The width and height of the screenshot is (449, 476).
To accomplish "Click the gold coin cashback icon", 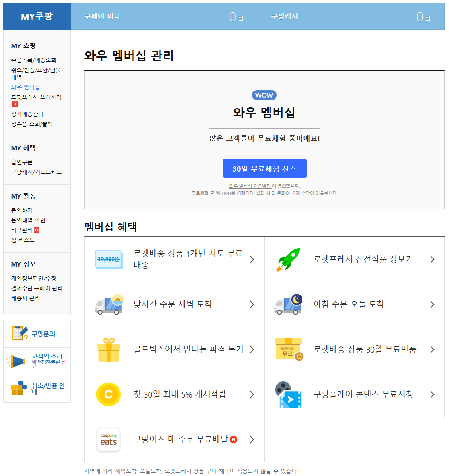I will (109, 394).
